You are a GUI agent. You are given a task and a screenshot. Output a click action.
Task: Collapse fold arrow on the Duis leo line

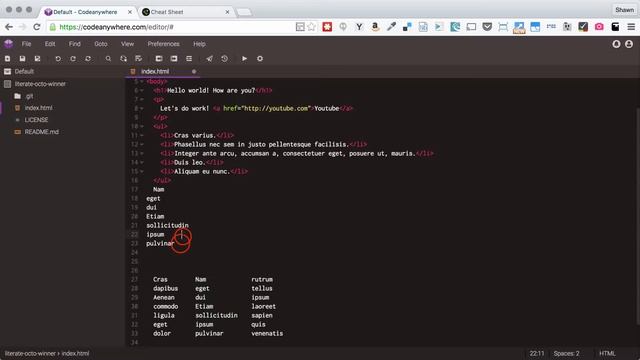(x=142, y=162)
